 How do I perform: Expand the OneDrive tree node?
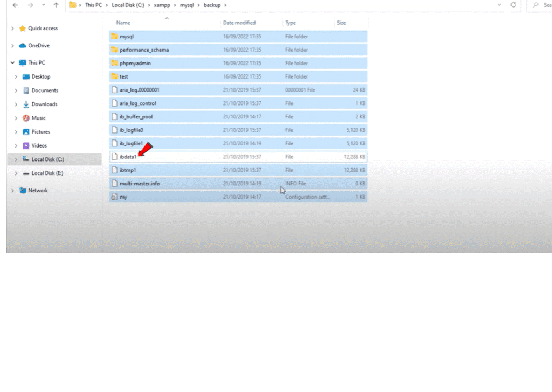(13, 46)
